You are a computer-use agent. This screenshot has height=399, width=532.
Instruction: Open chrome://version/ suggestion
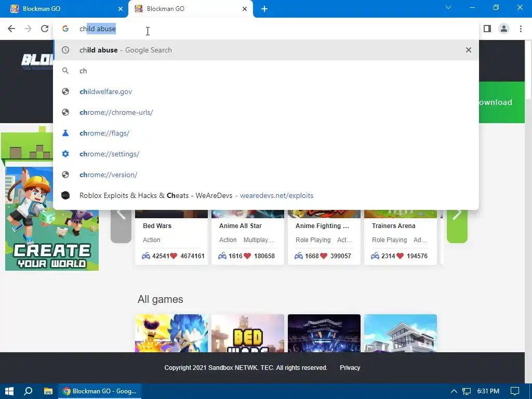click(x=266, y=175)
